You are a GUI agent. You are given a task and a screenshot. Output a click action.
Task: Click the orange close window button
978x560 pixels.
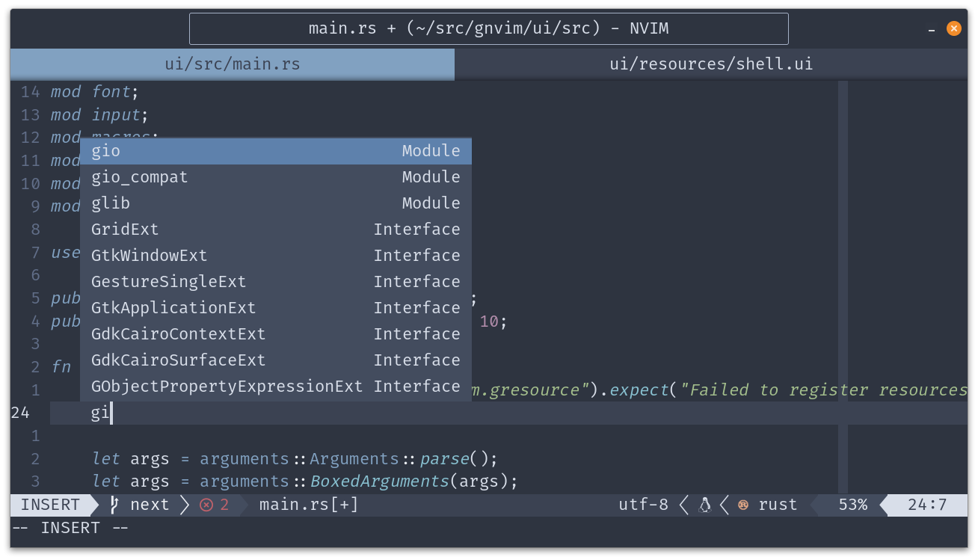click(x=954, y=29)
